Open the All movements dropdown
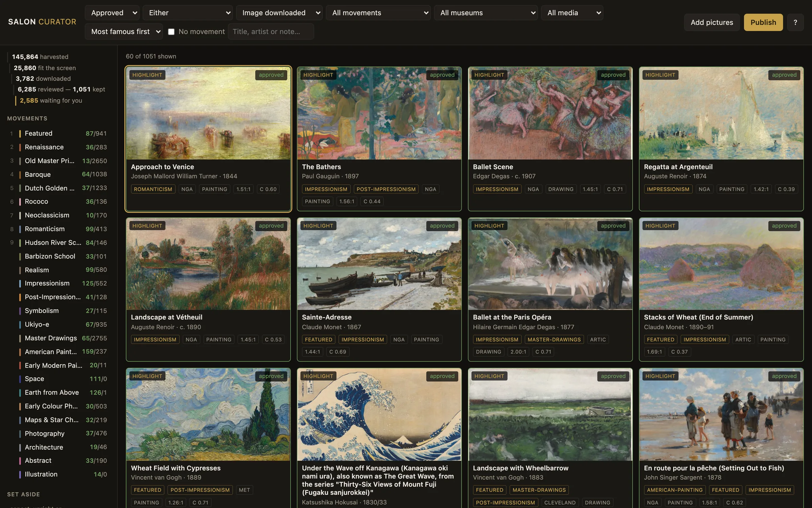 pos(378,13)
